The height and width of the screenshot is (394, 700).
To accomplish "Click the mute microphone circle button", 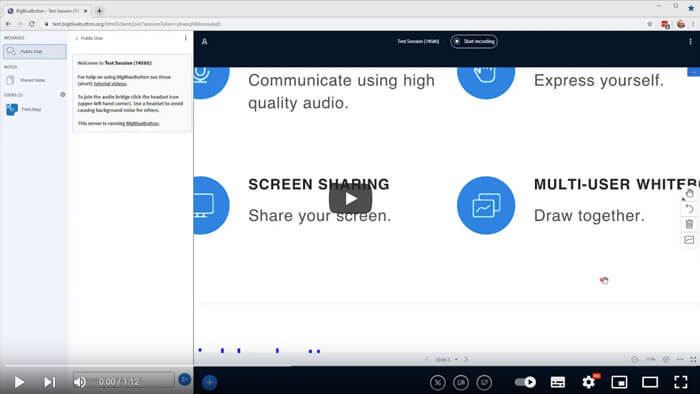I will [438, 382].
